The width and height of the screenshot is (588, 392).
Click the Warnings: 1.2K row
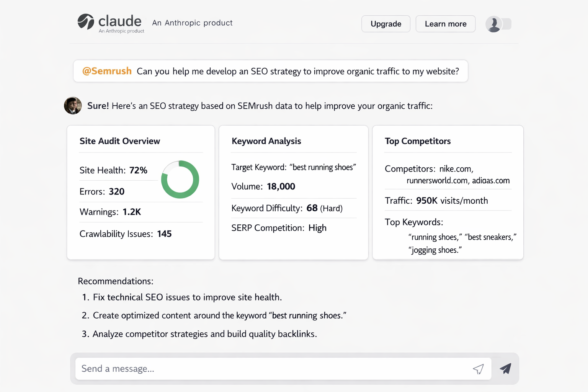pyautogui.click(x=110, y=212)
